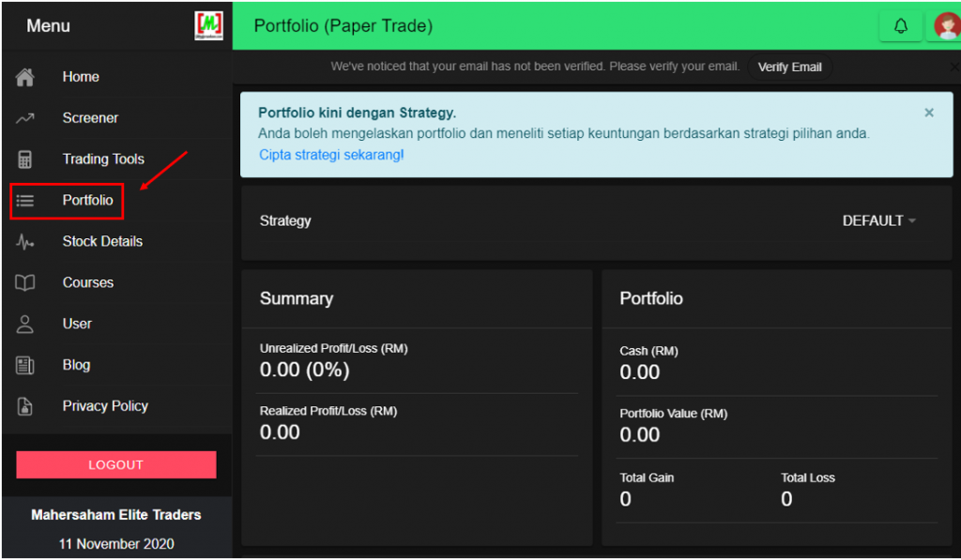Click the Blog newspaper icon
This screenshot has width=961, height=560.
pyautogui.click(x=25, y=366)
